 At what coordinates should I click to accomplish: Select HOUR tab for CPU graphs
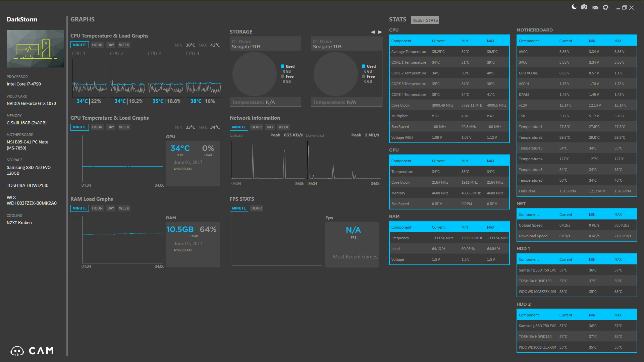[x=97, y=45]
